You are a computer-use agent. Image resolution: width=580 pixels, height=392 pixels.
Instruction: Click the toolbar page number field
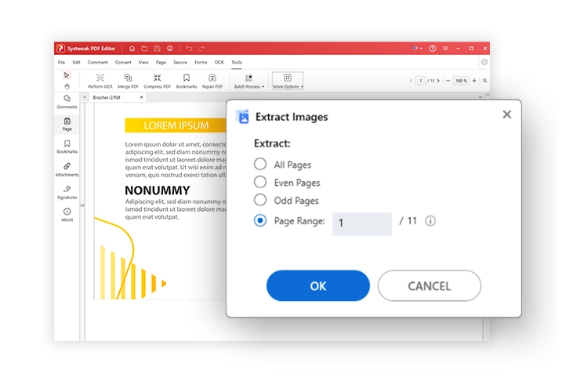[421, 81]
